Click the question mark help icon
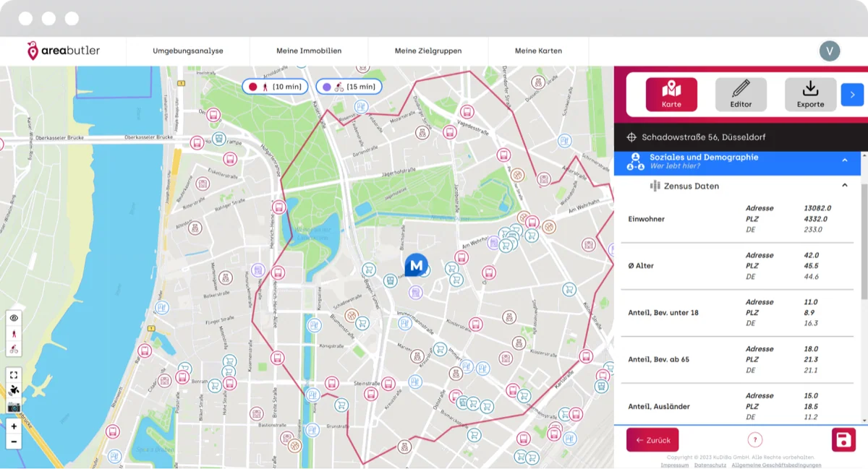 (754, 440)
